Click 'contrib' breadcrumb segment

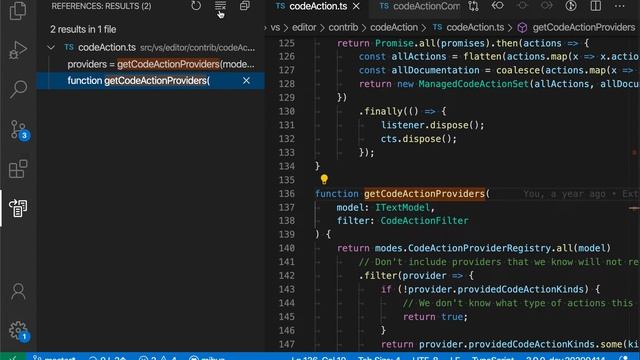(x=343, y=27)
